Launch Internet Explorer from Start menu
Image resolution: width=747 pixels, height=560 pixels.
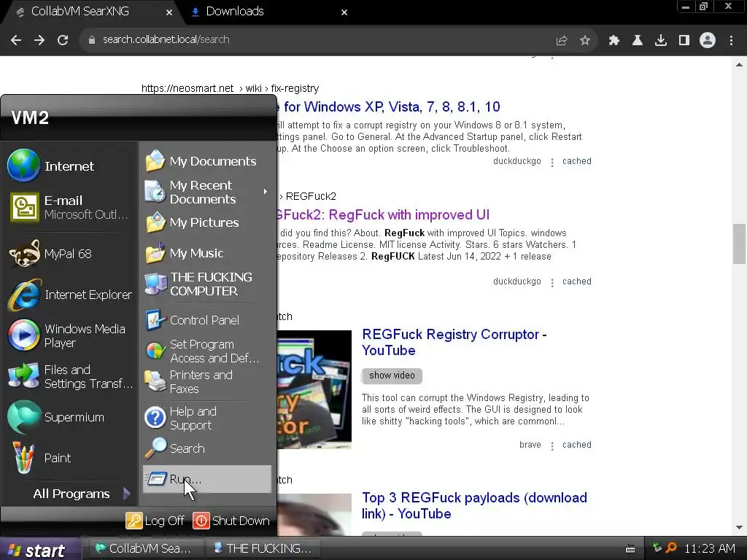69,295
